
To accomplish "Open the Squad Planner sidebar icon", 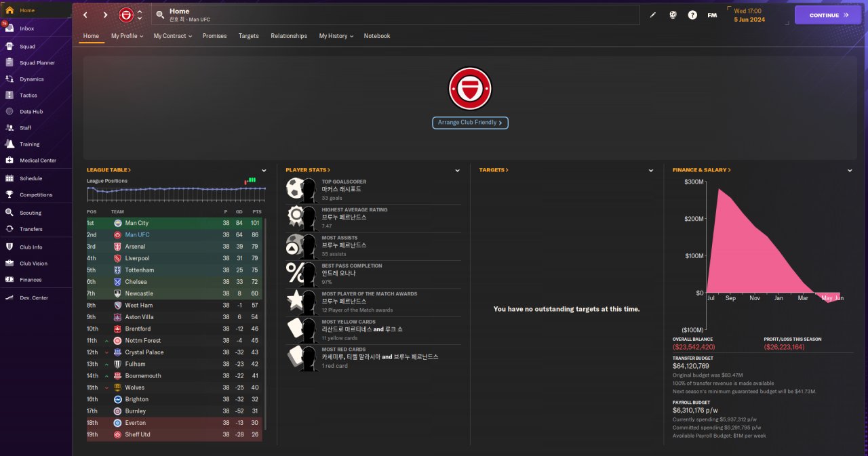I will pyautogui.click(x=9, y=63).
